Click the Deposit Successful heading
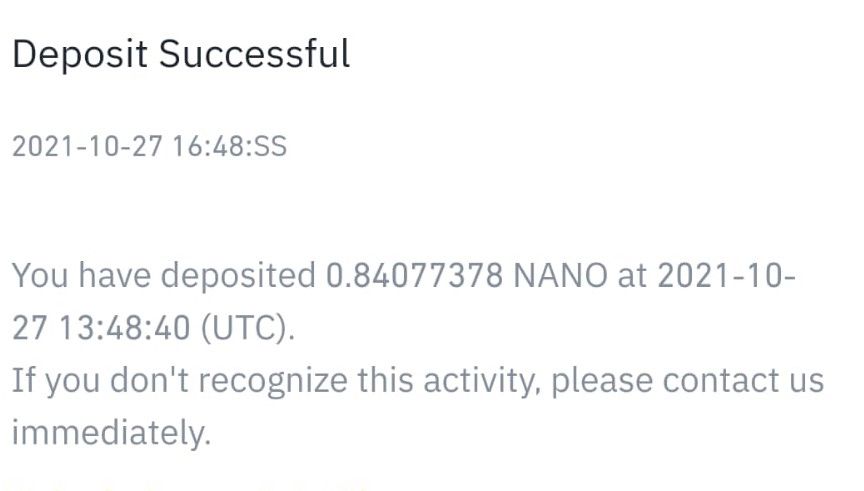The height and width of the screenshot is (491, 864). coord(180,54)
